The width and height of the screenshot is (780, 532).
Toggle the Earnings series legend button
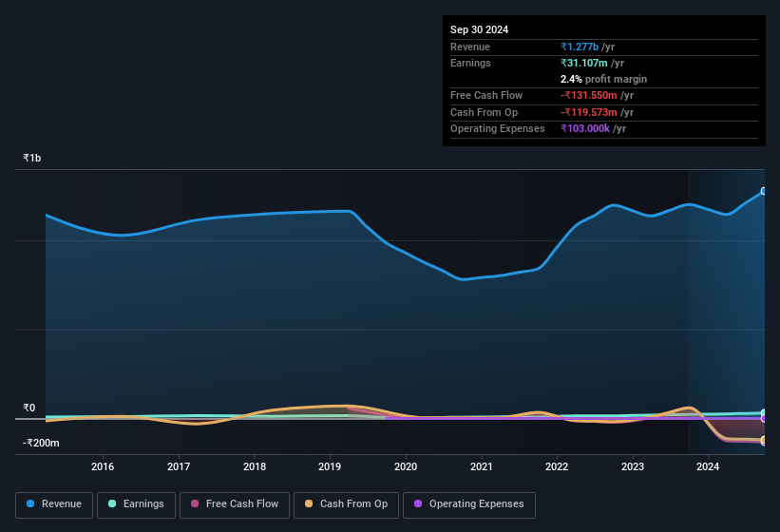point(136,504)
